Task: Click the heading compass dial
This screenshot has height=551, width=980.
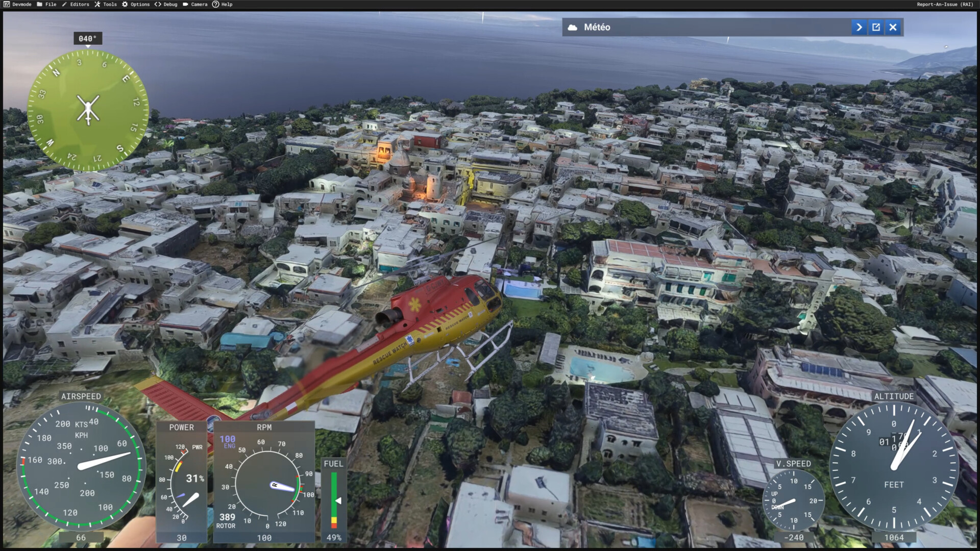Action: click(88, 110)
